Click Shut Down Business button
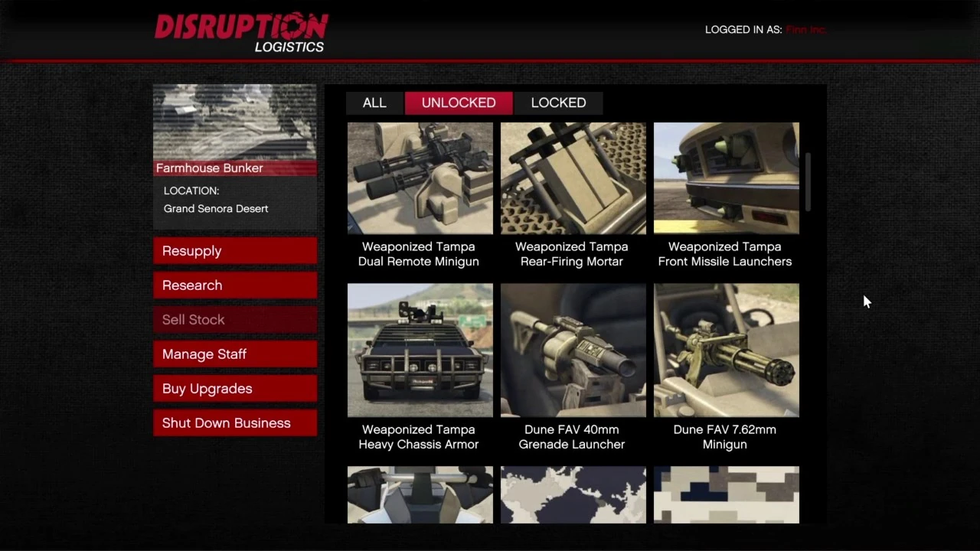The width and height of the screenshot is (980, 551). click(235, 423)
